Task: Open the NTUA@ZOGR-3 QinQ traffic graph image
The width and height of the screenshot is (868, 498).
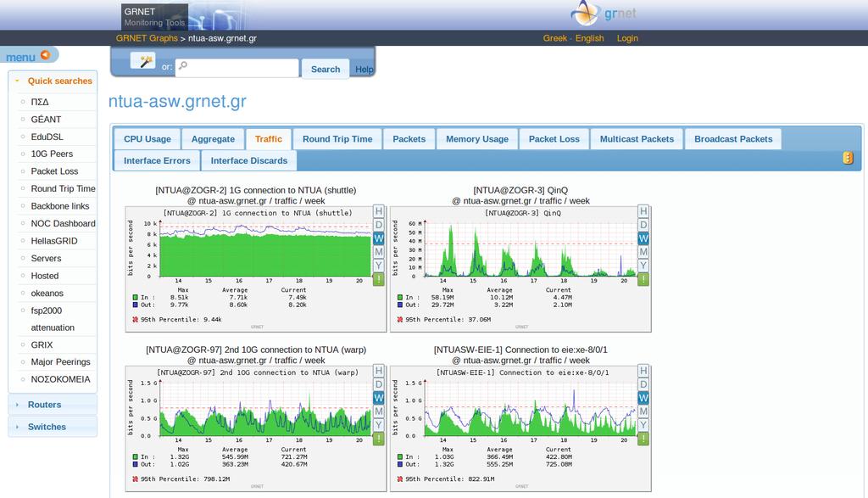Action: [x=520, y=269]
